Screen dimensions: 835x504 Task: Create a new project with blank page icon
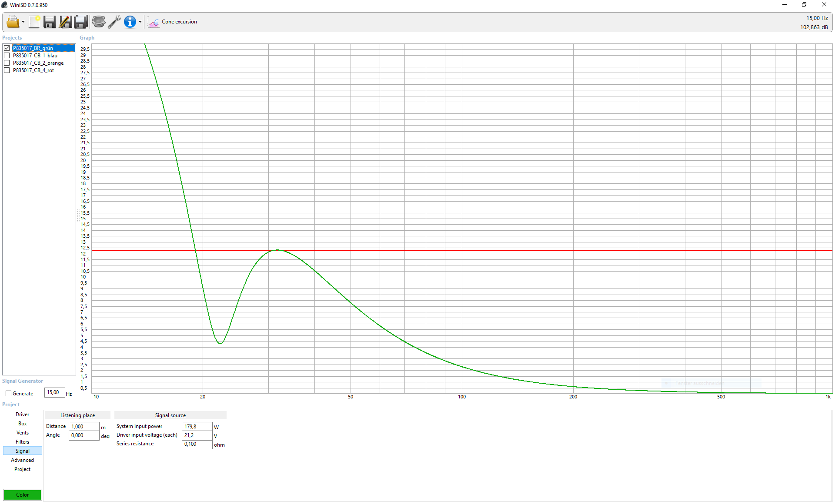(x=34, y=22)
